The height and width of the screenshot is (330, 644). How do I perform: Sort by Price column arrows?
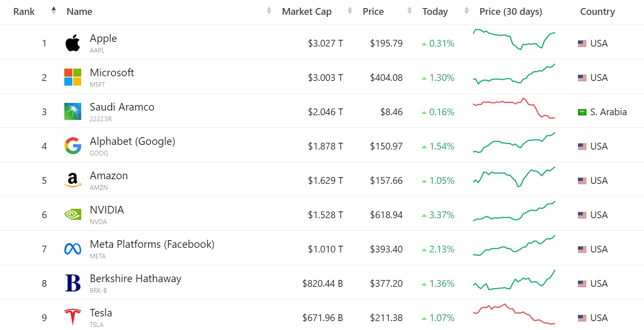[409, 10]
